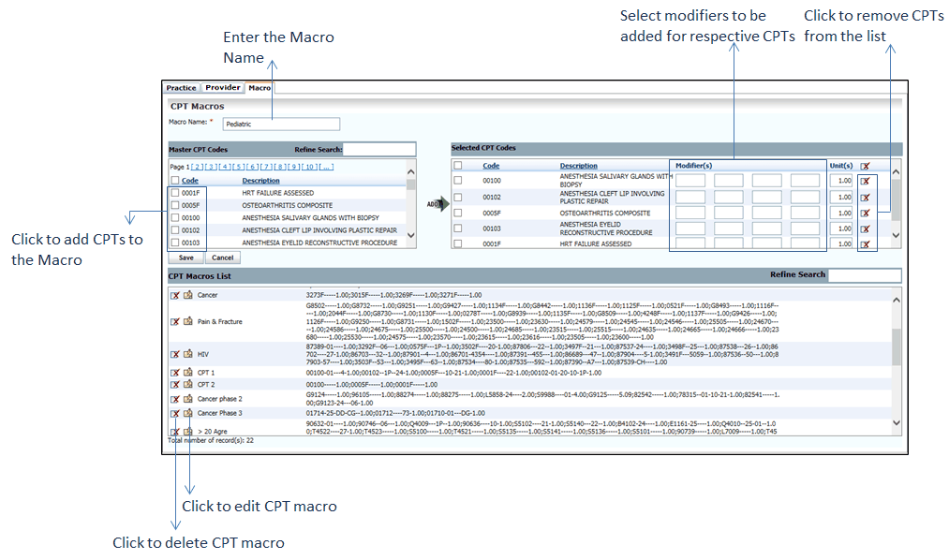The width and height of the screenshot is (949, 560).
Task: Sort Selected CPT Codes by Code header
Action: coord(492,166)
